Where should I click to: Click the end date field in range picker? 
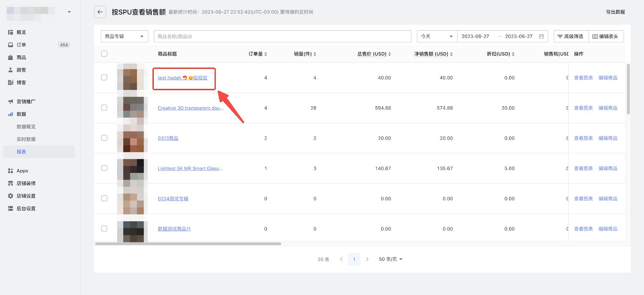point(519,36)
